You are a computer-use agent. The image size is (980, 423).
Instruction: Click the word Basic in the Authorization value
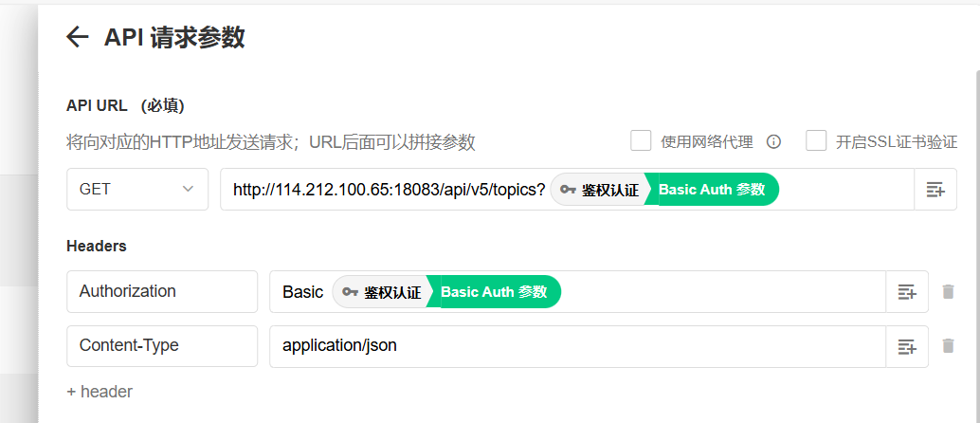click(302, 292)
